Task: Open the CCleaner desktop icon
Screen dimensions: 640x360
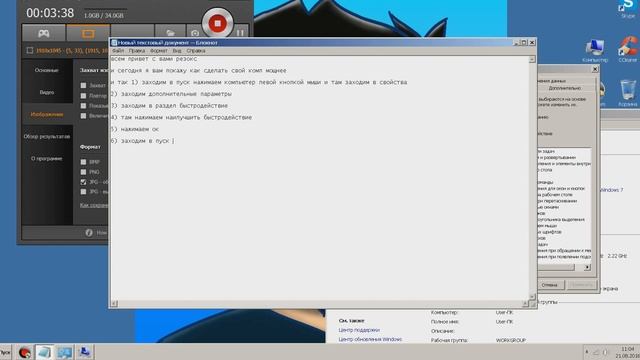Action: coord(628,50)
